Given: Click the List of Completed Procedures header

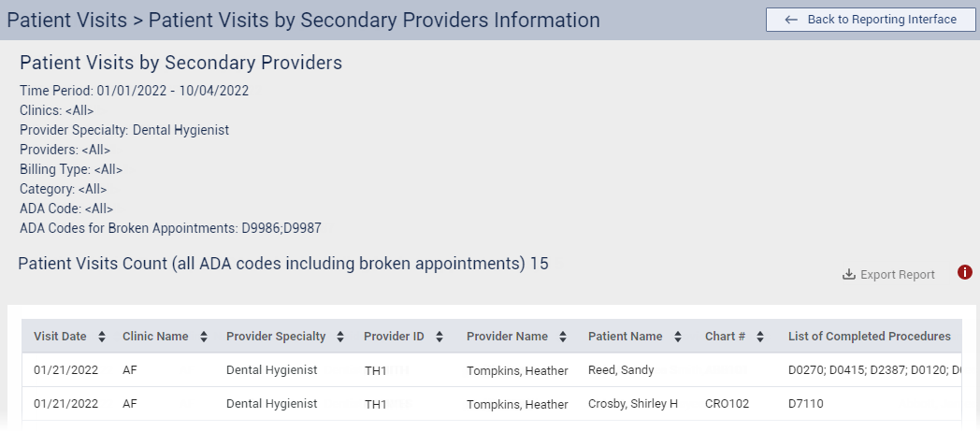Looking at the screenshot, I should tap(869, 337).
